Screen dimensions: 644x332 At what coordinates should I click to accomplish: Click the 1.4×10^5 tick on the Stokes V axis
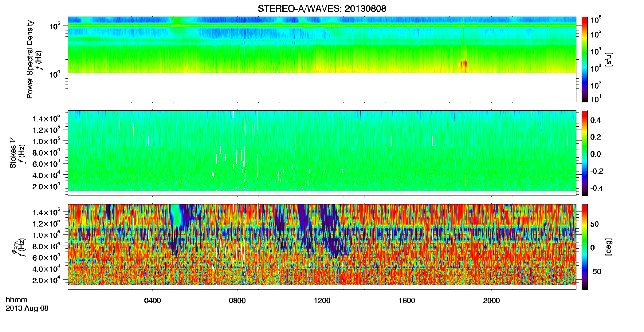pyautogui.click(x=47, y=118)
